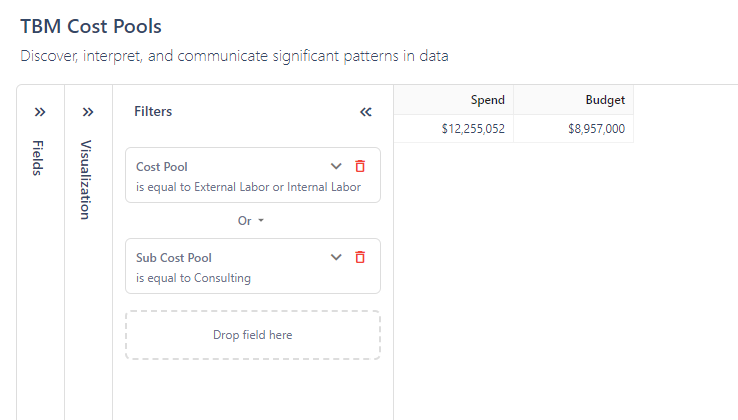
Task: Click the vertical Fields tab label
Action: (39, 156)
